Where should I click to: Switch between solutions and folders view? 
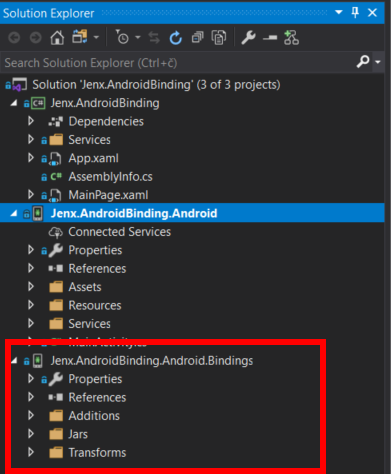80,37
